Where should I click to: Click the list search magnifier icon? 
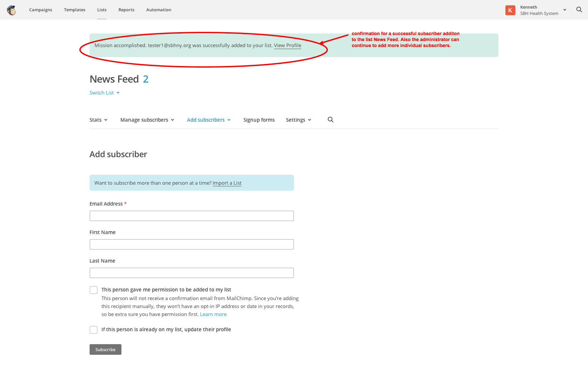click(x=330, y=120)
